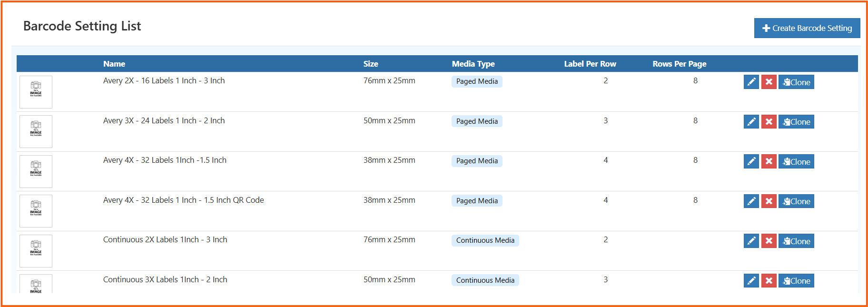
Task: Click thumbnail image of Avery 2X row
Action: point(36,92)
